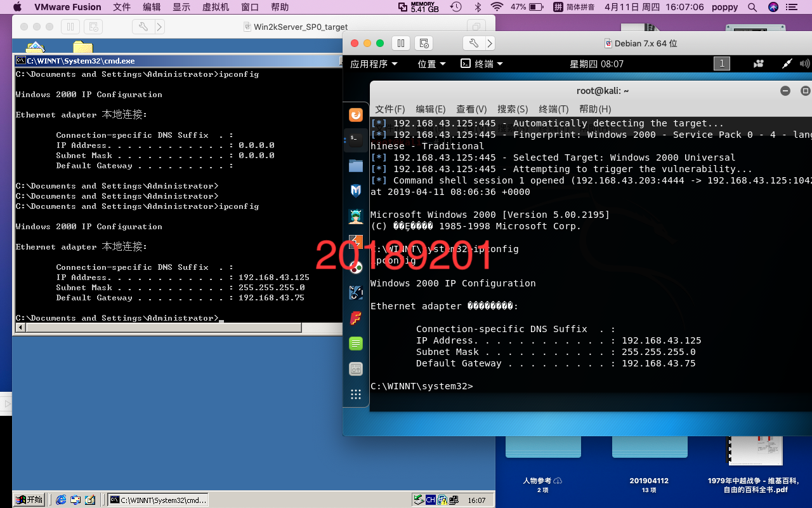812x508 pixels.
Task: Launch Metasploit from the Kali dock
Action: (x=356, y=190)
